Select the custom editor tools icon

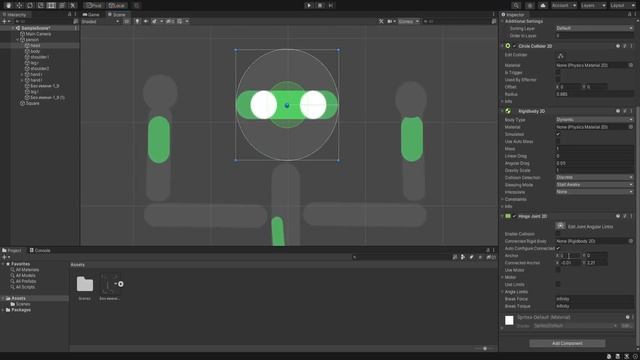[72, 5]
